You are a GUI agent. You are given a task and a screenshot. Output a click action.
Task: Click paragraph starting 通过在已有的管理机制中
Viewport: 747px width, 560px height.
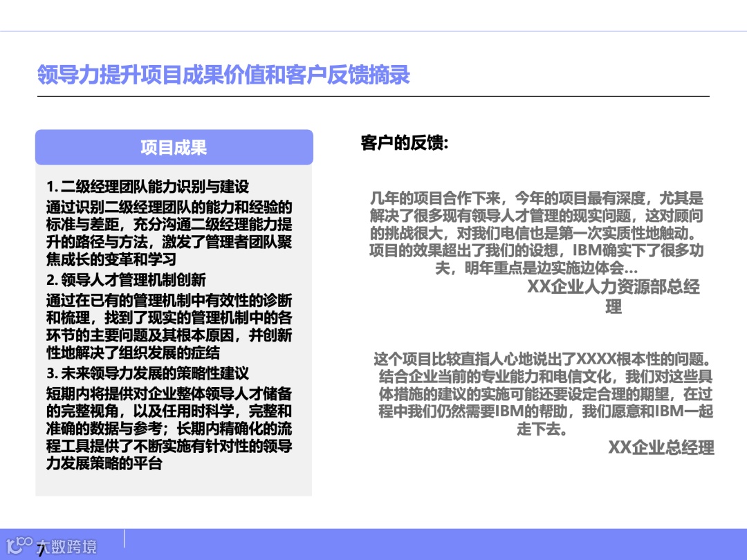point(169,326)
